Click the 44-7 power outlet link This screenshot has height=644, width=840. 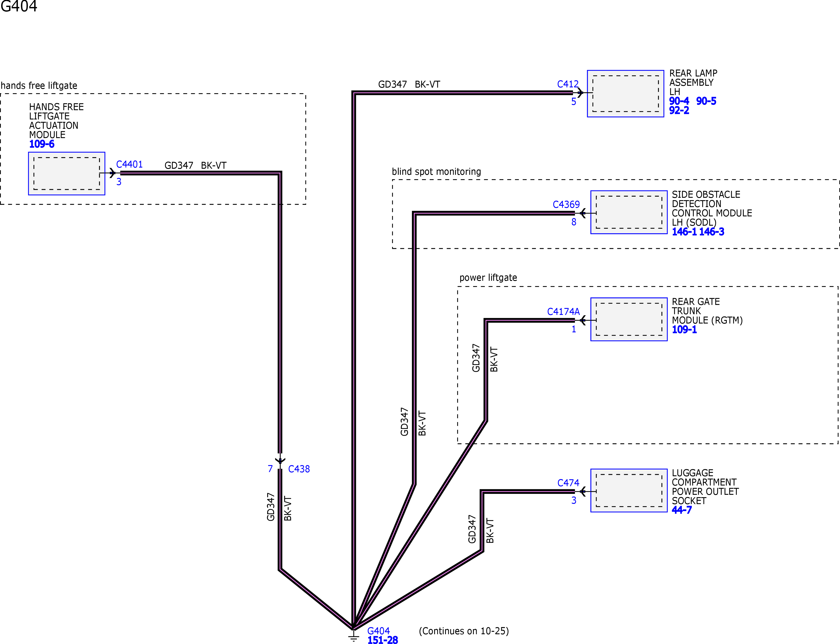pos(682,510)
